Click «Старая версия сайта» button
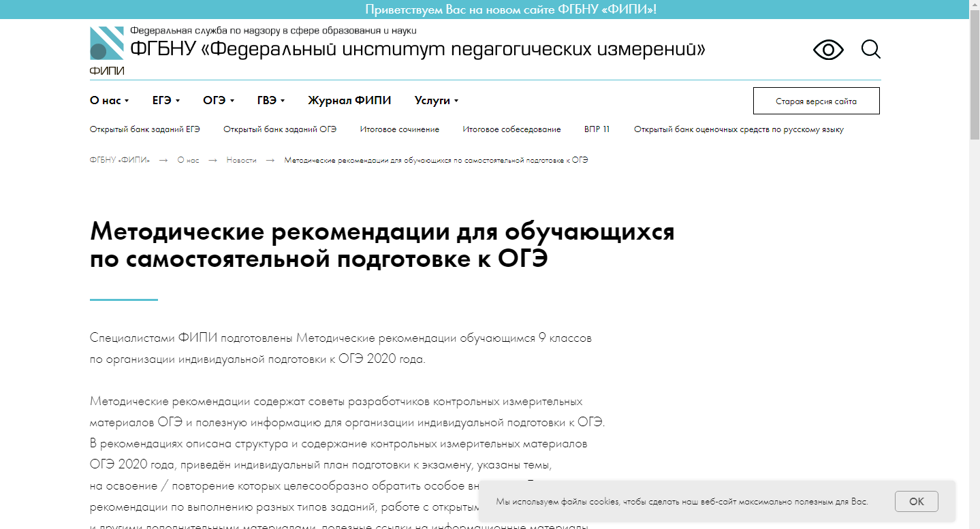 coord(816,101)
